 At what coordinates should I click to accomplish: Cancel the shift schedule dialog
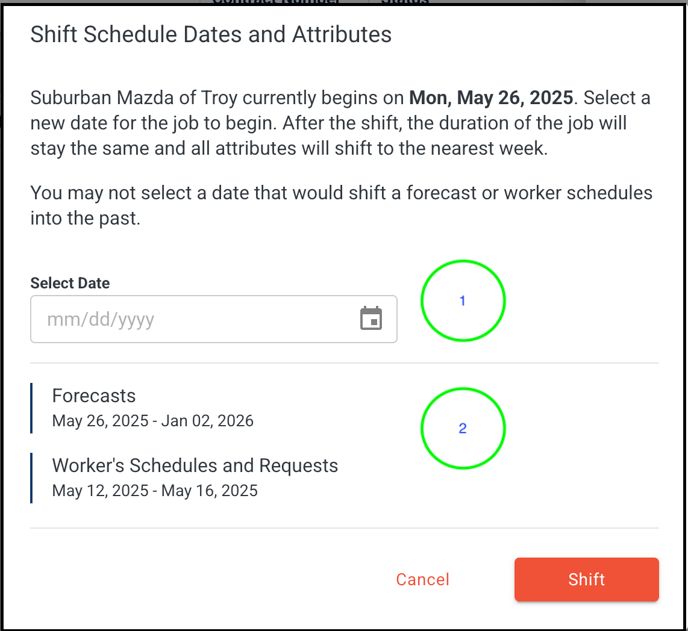point(423,579)
